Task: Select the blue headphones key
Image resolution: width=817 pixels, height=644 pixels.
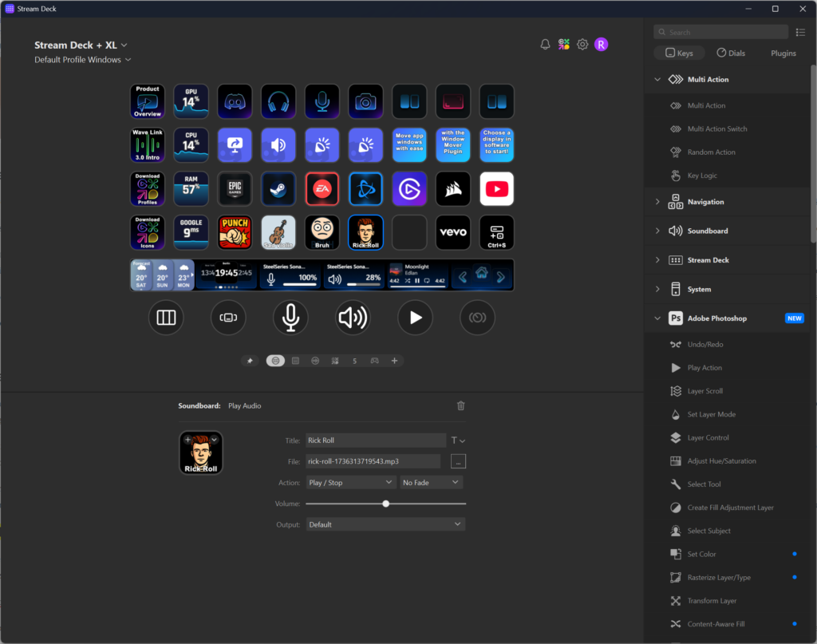Action: point(278,101)
